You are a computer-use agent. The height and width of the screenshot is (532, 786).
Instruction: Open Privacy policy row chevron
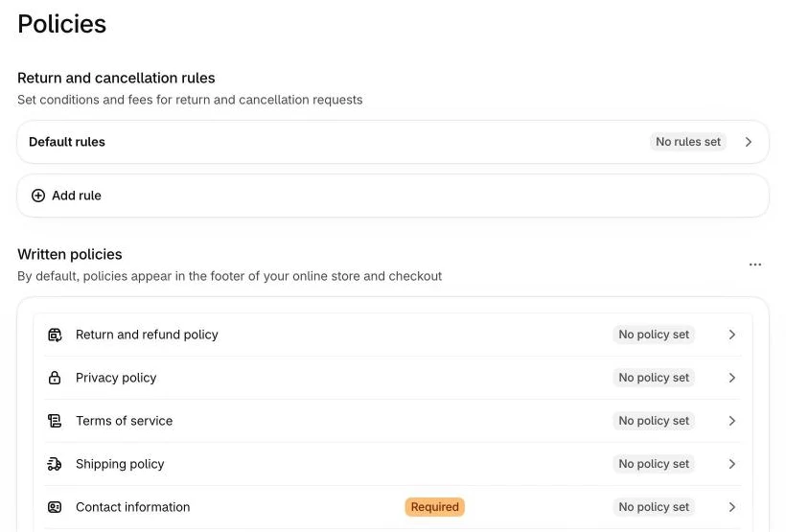732,378
